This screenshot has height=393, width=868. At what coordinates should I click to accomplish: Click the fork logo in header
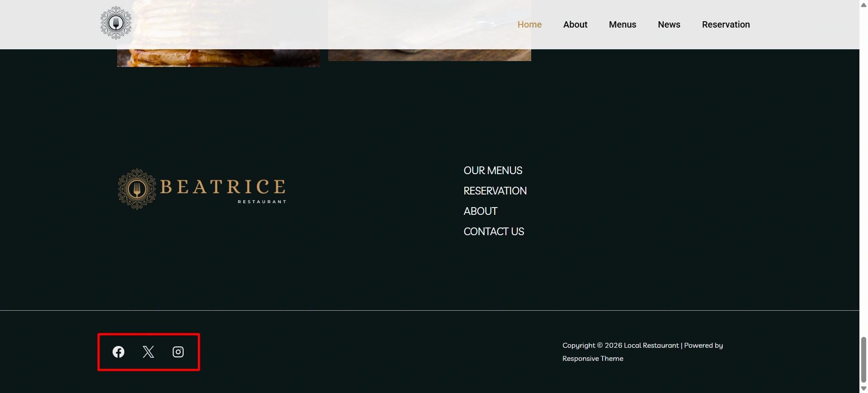pos(116,23)
